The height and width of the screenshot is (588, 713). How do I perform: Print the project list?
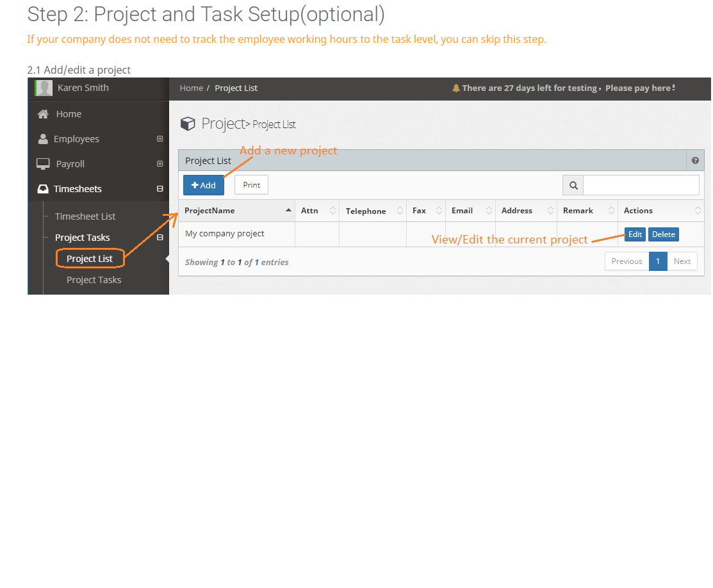252,185
